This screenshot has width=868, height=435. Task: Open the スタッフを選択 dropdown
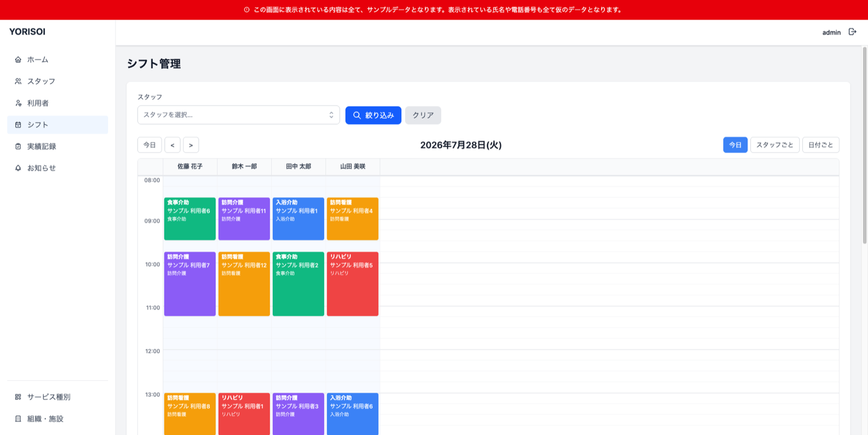coord(239,115)
